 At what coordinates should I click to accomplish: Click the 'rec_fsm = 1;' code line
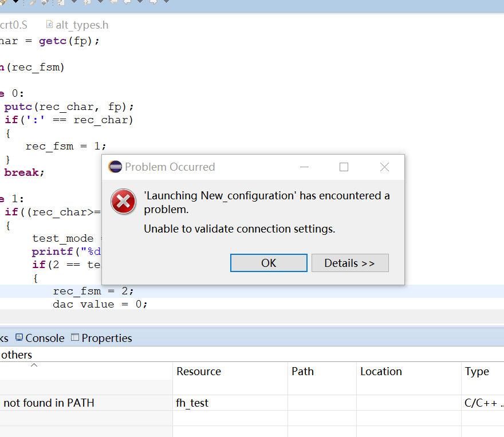pos(66,147)
